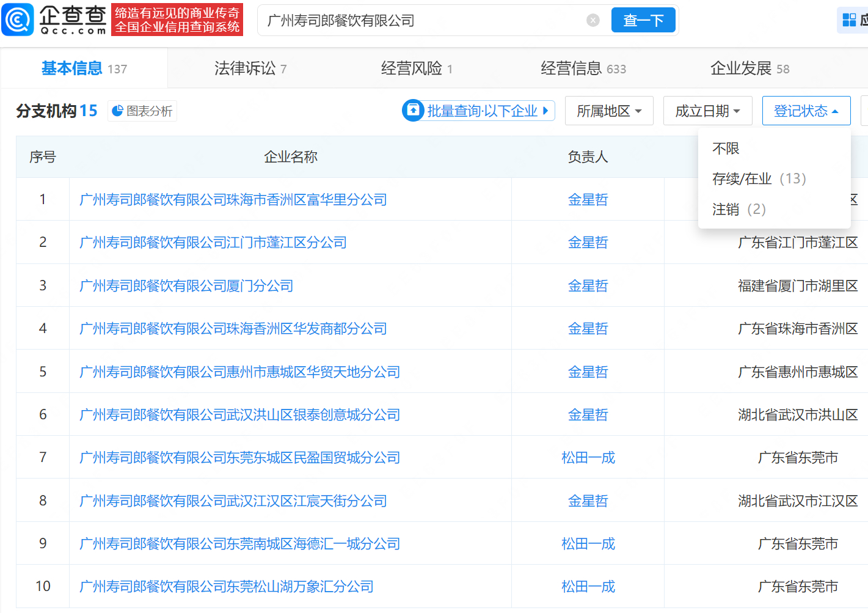The height and width of the screenshot is (613, 868).
Task: Open 图表分析 chart analysis
Action: tap(142, 111)
